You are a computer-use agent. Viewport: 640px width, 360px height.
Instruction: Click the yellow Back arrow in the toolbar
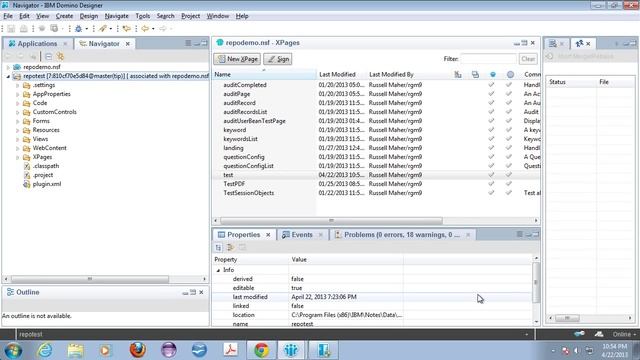[145, 29]
